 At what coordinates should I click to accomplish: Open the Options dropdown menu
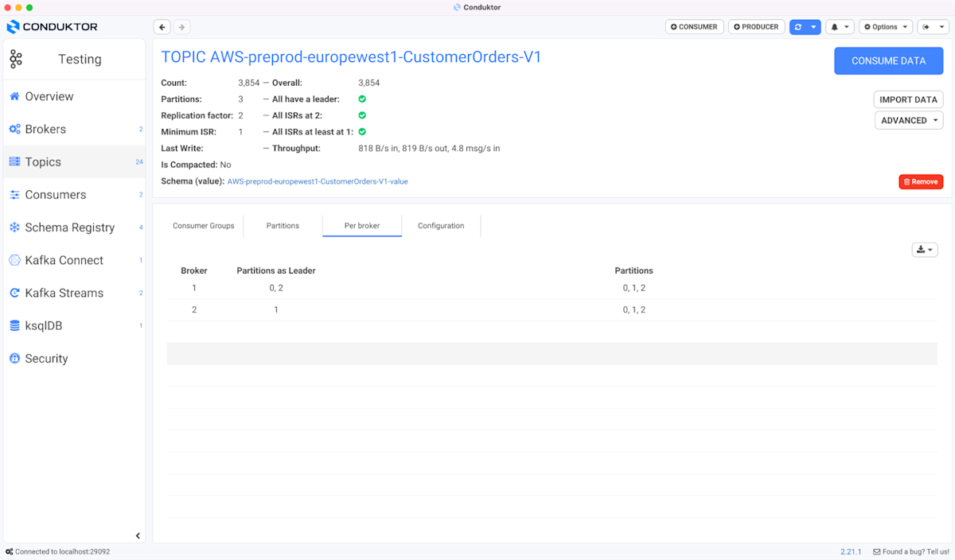pos(886,27)
